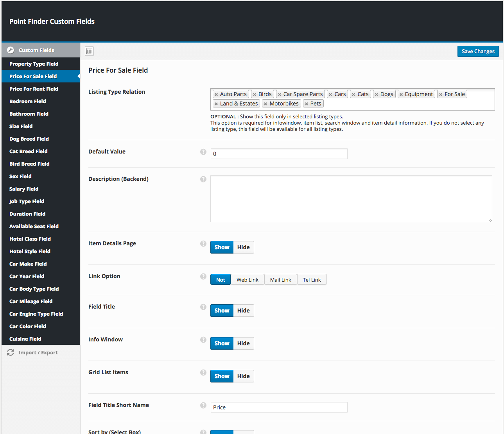Image resolution: width=504 pixels, height=434 pixels.
Task: Select the Tel Link option button
Action: click(312, 280)
